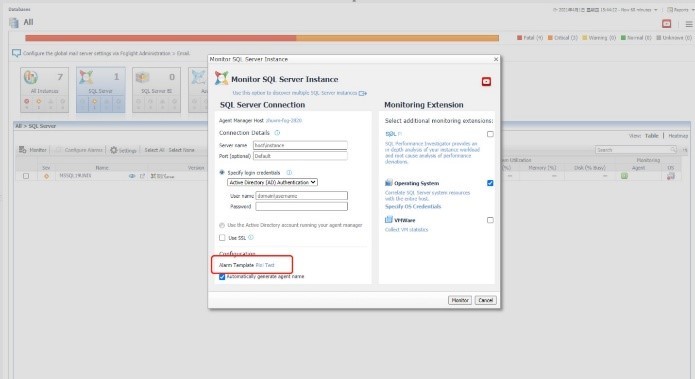Open the Specify OS Credentials link
The image size is (695, 379).
pyautogui.click(x=413, y=207)
